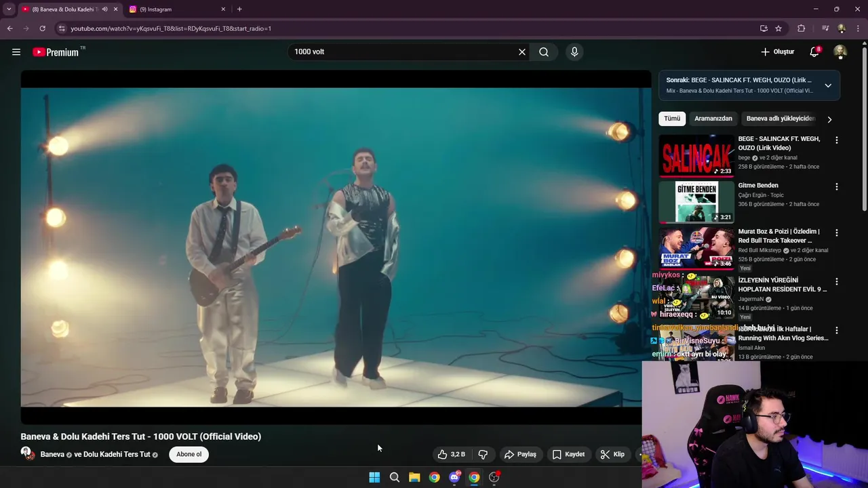Open İZLEYENİN YÜREĞİNİ HOPLATAN video title
The image size is (868, 488).
click(x=783, y=285)
